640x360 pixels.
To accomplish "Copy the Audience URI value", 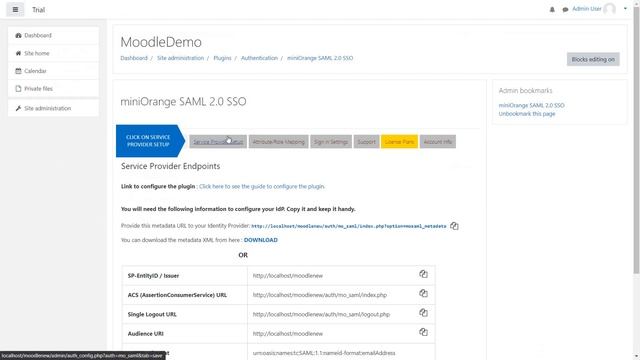I will click(x=423, y=332).
